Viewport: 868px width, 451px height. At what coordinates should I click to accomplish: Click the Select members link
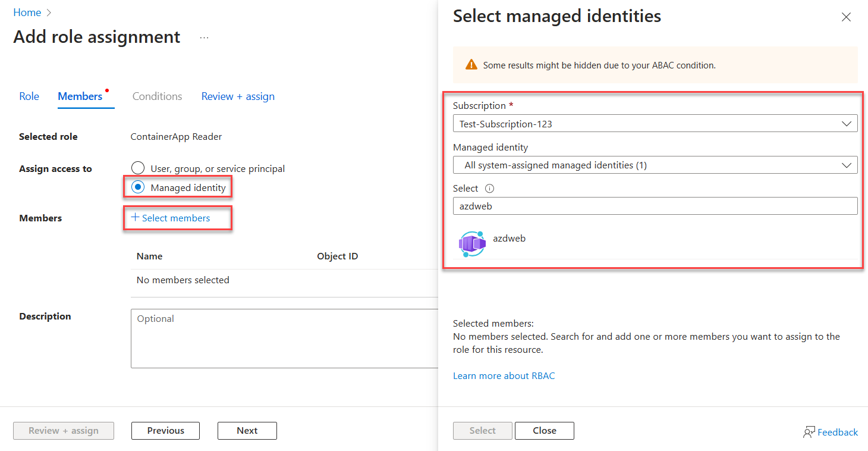click(x=176, y=218)
